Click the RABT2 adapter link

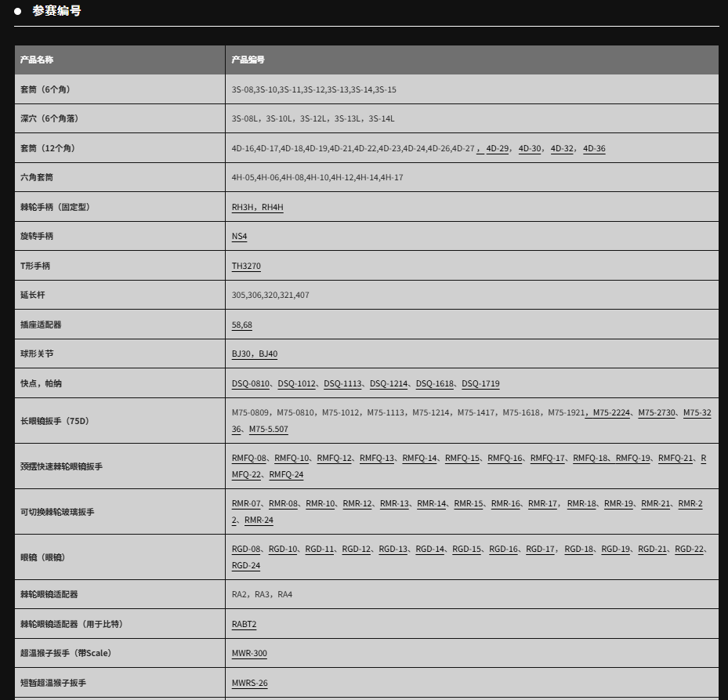point(244,624)
